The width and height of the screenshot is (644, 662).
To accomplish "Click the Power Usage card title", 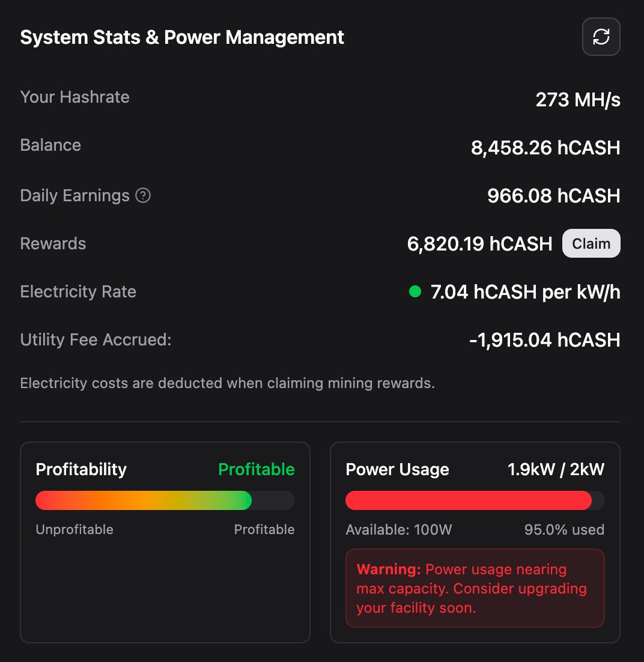I will [397, 470].
